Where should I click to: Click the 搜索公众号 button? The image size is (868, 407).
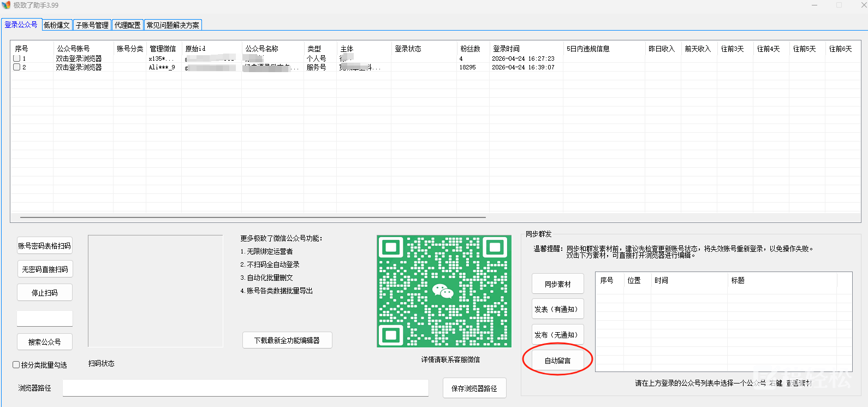(45, 342)
